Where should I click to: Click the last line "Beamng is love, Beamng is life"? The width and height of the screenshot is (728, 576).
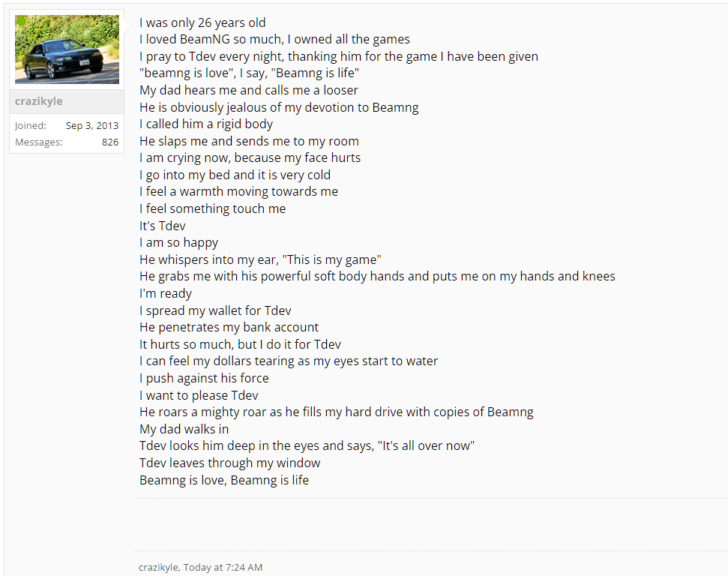pyautogui.click(x=224, y=480)
